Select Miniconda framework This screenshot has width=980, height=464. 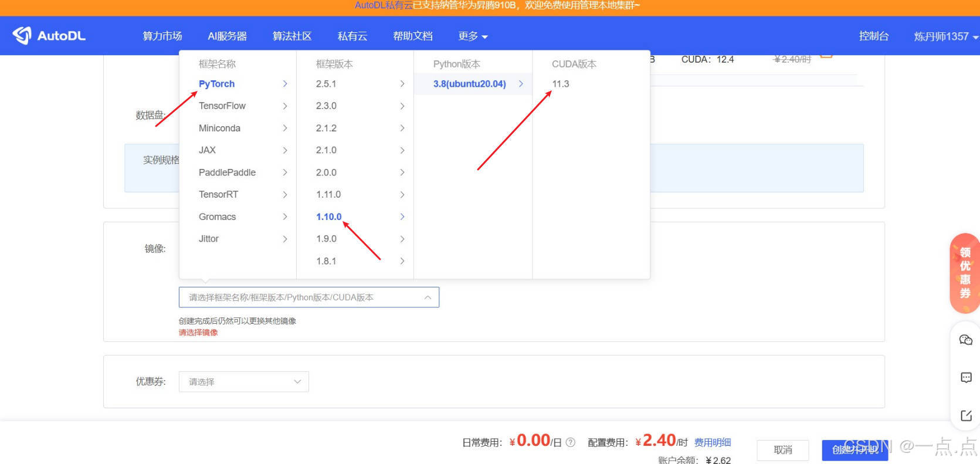pyautogui.click(x=238, y=128)
